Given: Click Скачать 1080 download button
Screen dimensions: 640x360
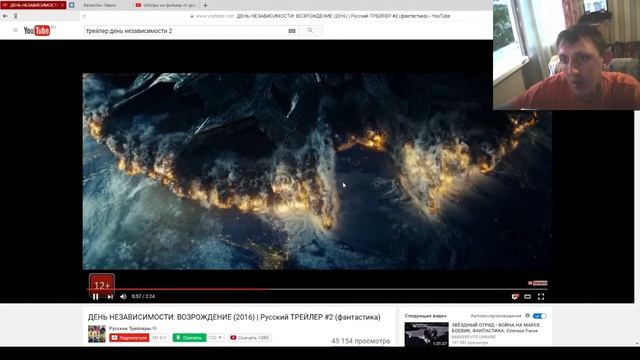Looking at the screenshot, I should 250,338.
